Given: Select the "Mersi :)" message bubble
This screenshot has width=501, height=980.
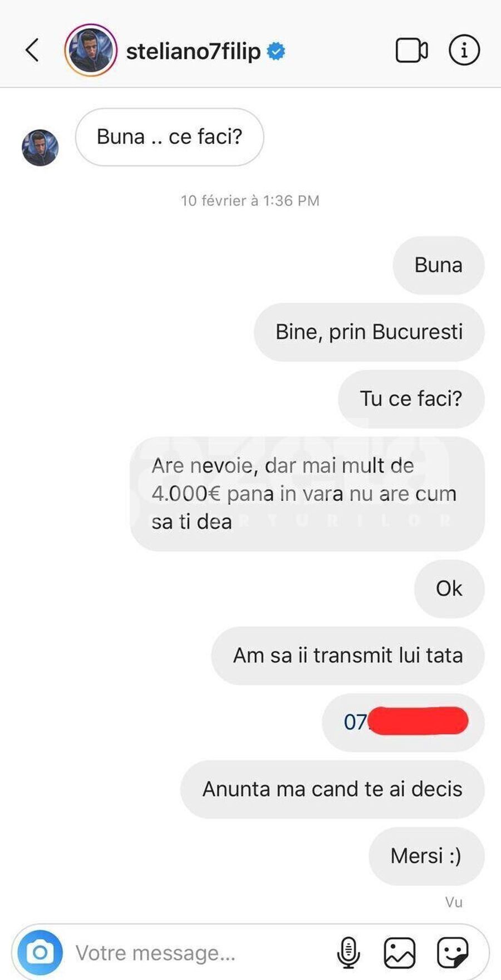Looking at the screenshot, I should (x=426, y=856).
